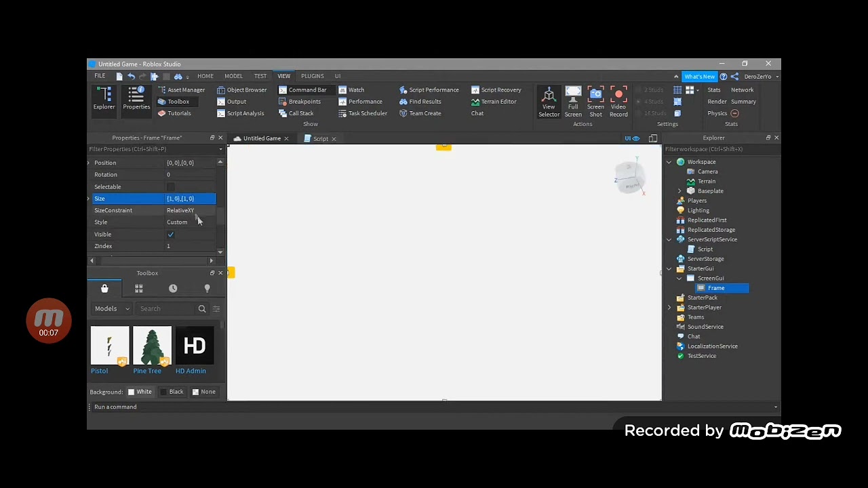Click the Toolbox search field
Image resolution: width=868 pixels, height=488 pixels.
[x=166, y=308]
